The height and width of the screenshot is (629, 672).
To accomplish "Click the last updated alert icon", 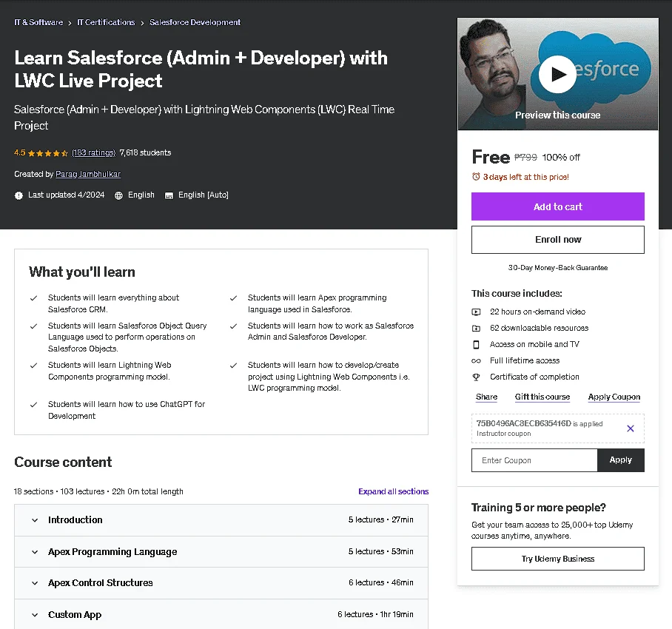I will (x=19, y=195).
